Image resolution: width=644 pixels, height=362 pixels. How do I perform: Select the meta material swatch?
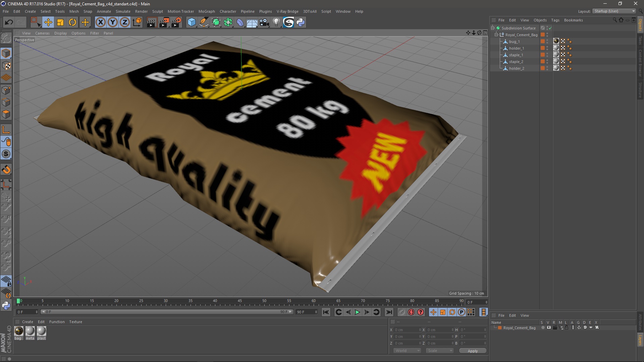[x=30, y=331]
